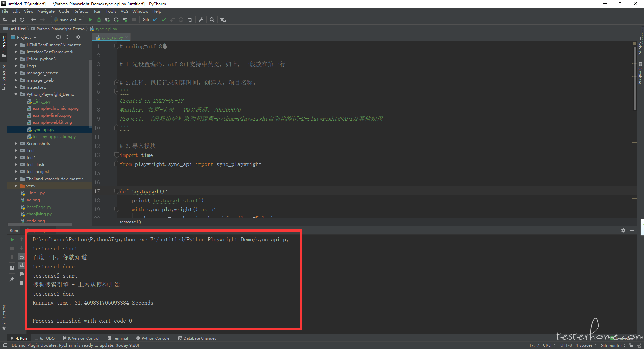The width and height of the screenshot is (644, 349).
Task: Expand the Logs folder
Action: point(16,66)
